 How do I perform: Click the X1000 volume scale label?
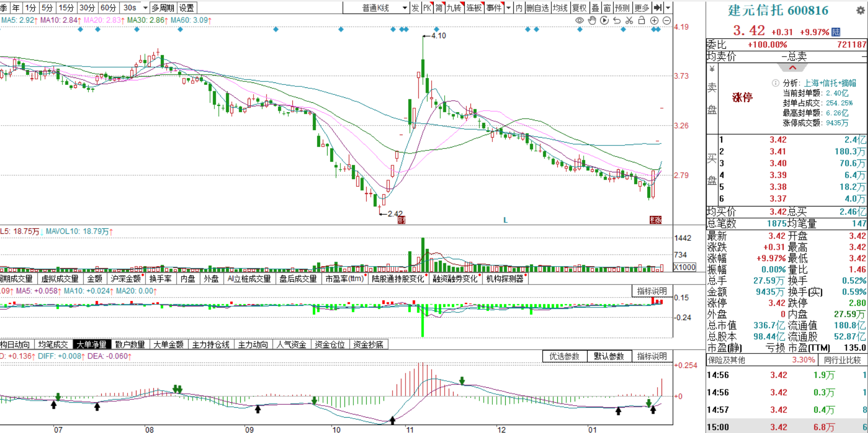coord(684,267)
